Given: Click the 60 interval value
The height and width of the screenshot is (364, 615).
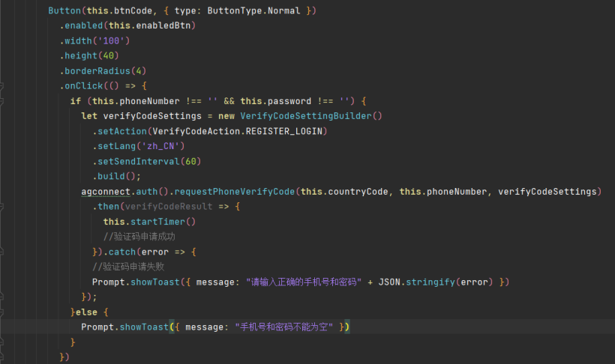Looking at the screenshot, I should click(190, 162).
